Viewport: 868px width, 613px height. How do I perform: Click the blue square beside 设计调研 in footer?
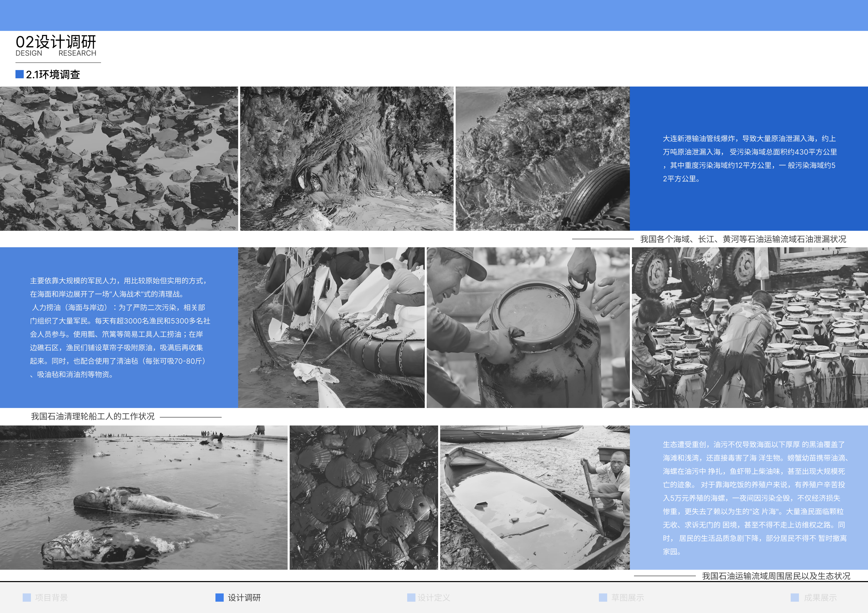coord(219,598)
